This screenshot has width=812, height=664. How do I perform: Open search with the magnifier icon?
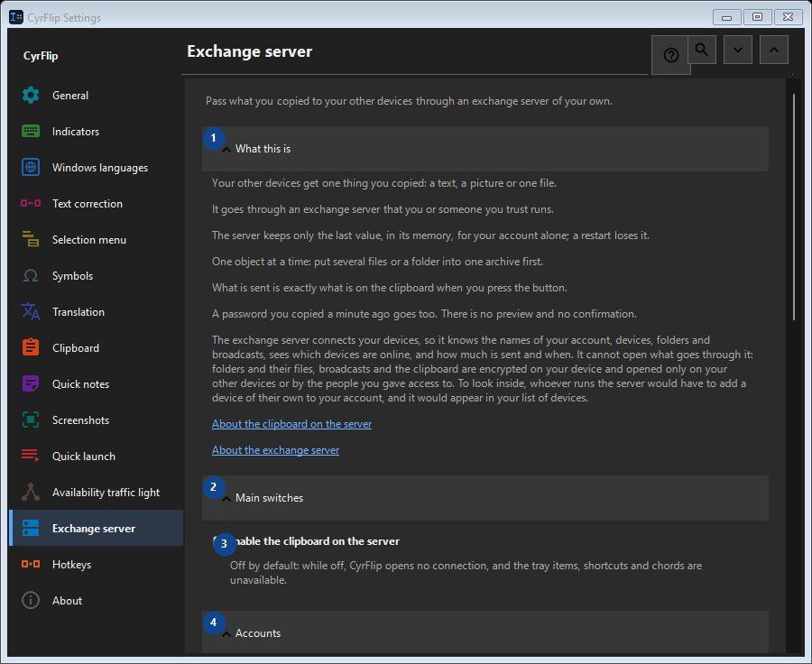[702, 50]
